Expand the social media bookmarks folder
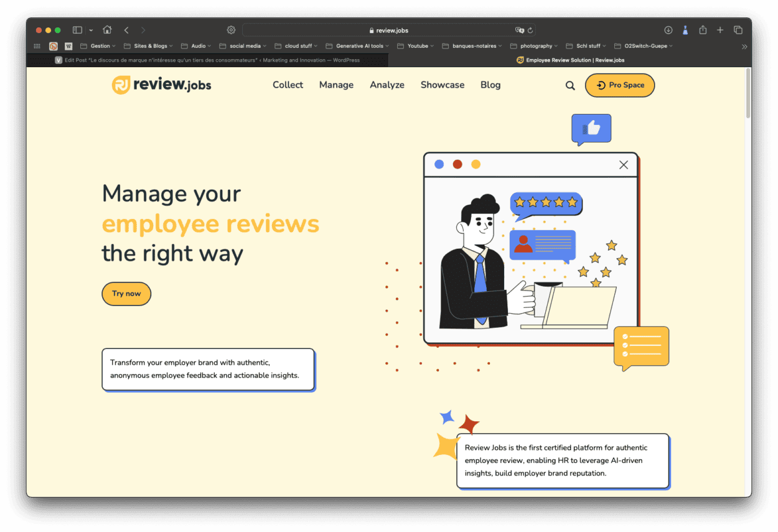 pyautogui.click(x=243, y=46)
